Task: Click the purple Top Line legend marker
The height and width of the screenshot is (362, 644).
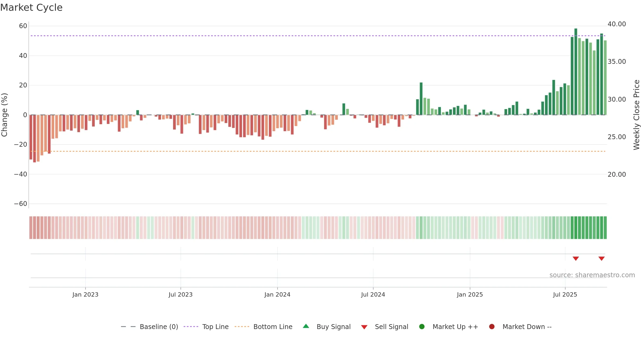Action: (191, 327)
